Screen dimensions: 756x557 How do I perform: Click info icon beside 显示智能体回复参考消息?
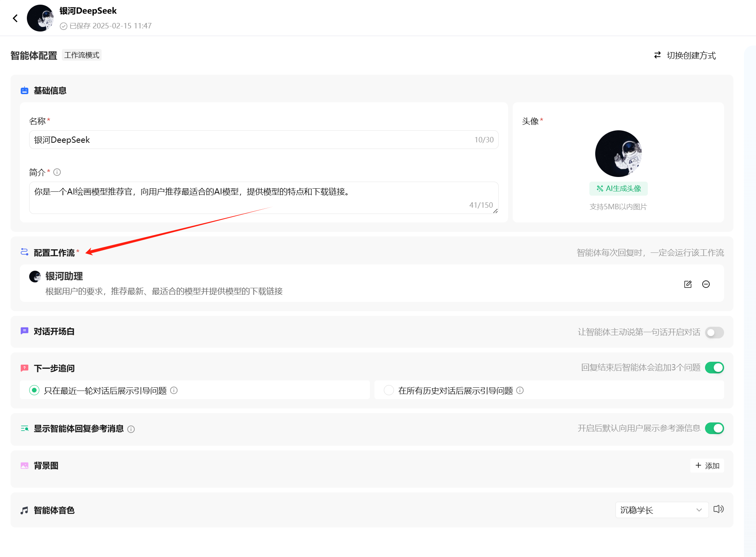click(x=131, y=429)
